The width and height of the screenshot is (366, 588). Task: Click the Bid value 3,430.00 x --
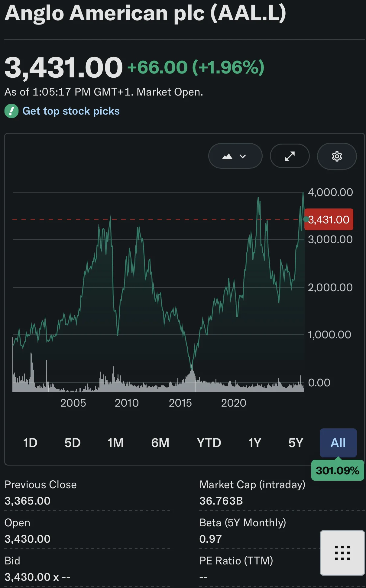(37, 577)
